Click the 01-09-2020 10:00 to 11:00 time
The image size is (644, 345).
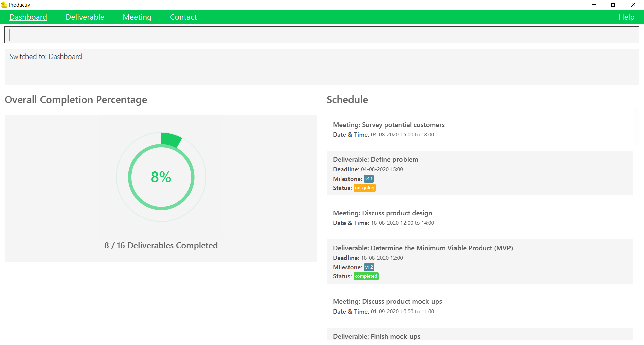[402, 312]
